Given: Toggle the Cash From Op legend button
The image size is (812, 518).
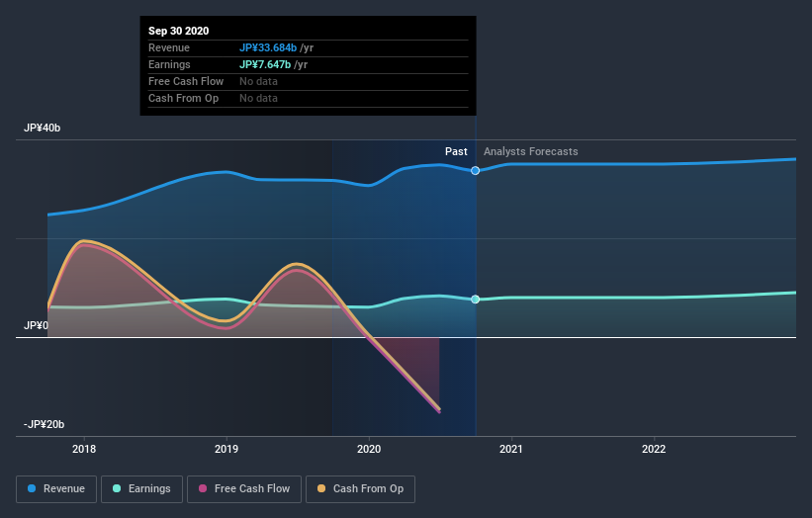Looking at the screenshot, I should (360, 489).
